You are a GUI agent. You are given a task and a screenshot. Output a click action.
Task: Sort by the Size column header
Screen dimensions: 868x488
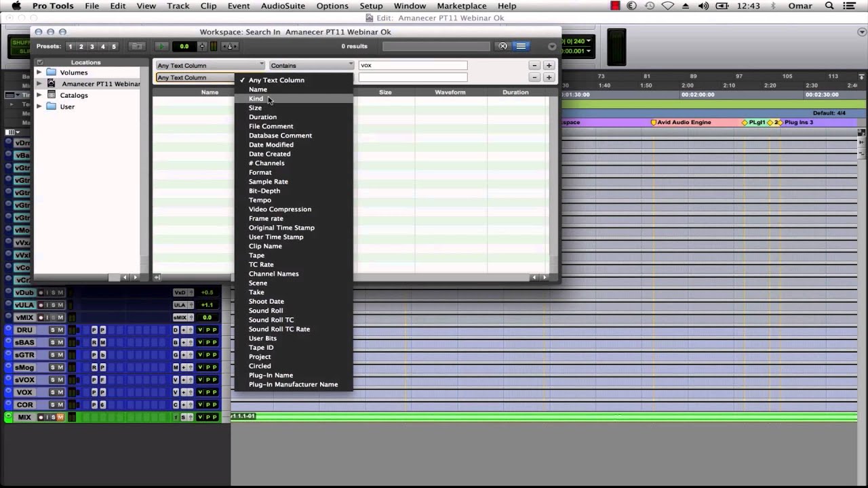click(385, 92)
